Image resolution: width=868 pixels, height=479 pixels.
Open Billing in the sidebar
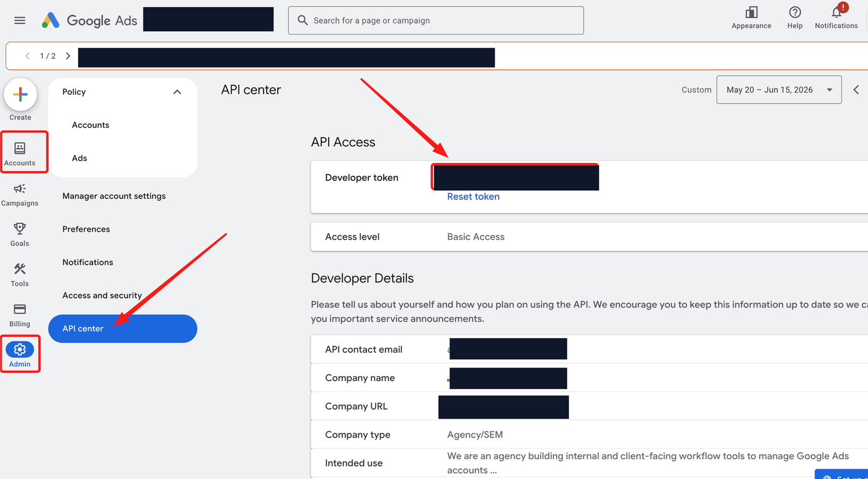[20, 315]
